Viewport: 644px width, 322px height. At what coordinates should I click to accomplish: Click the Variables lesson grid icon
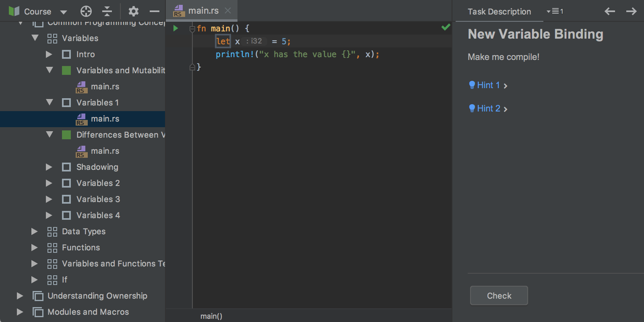(52, 38)
